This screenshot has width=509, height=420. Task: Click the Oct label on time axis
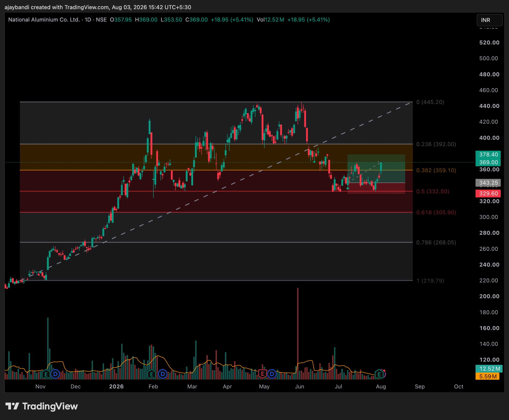point(459,386)
